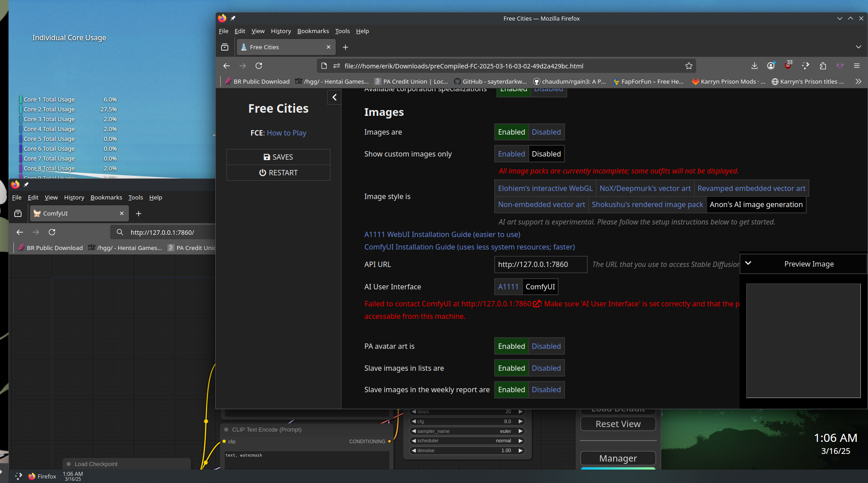
Task: Disable the Images are option
Action: pos(546,132)
